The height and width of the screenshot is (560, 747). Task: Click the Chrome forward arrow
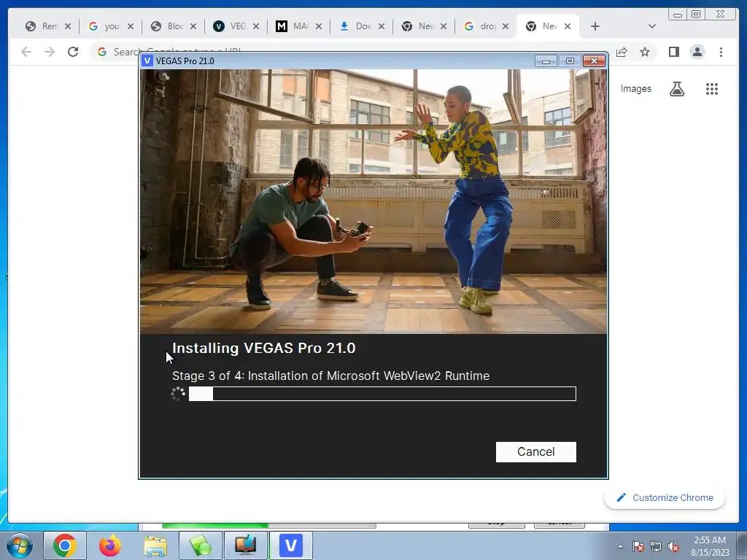click(x=49, y=52)
